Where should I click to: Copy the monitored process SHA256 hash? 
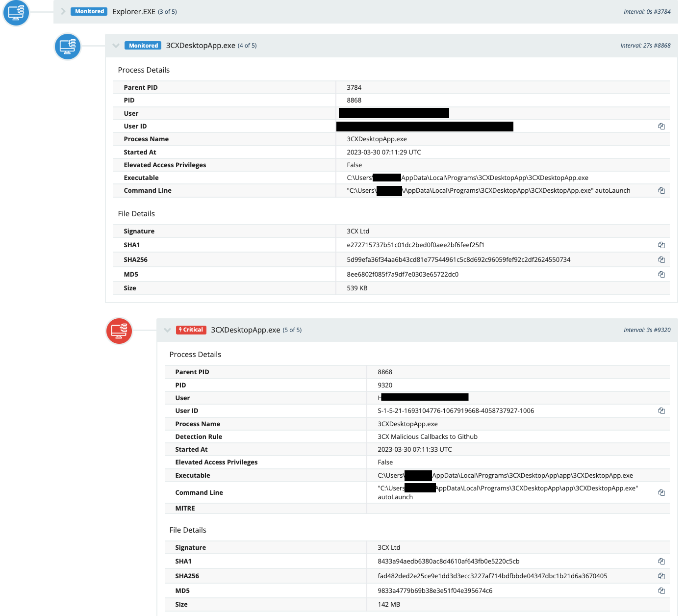[661, 259]
